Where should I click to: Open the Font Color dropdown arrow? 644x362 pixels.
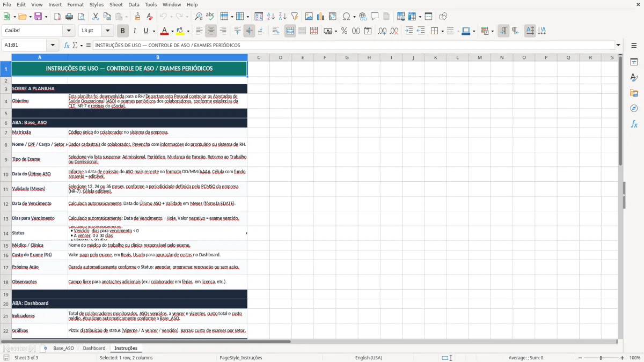click(172, 31)
